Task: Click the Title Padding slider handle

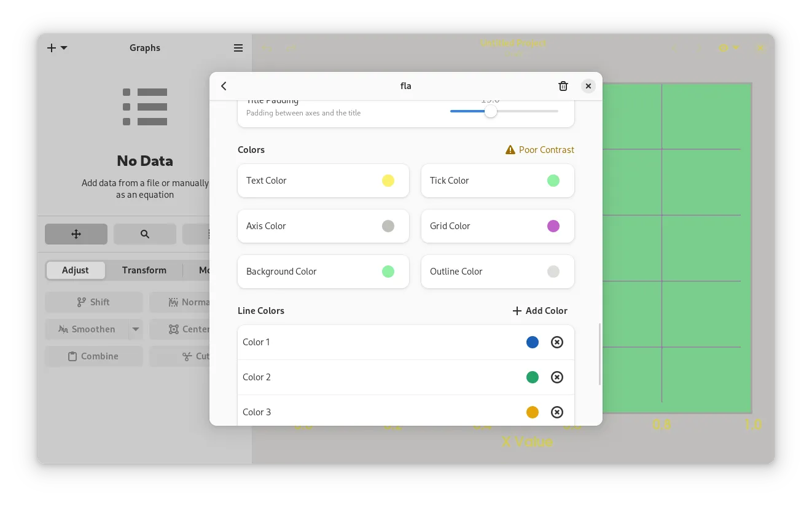Action: point(490,111)
